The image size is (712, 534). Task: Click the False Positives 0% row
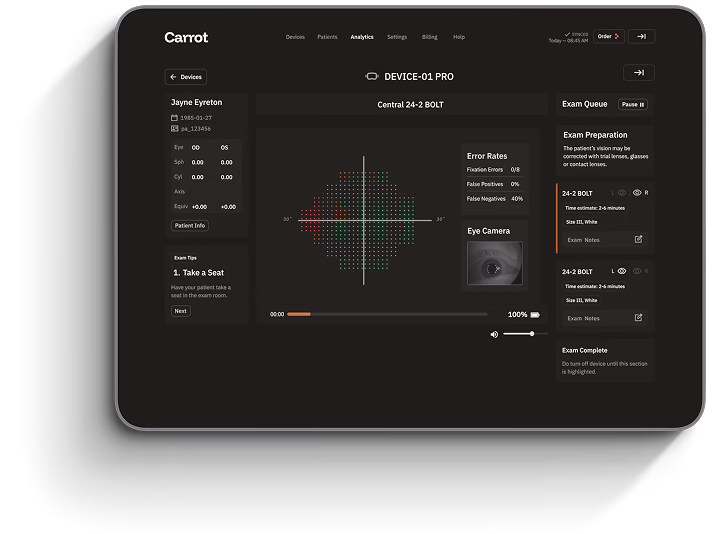[x=493, y=184]
